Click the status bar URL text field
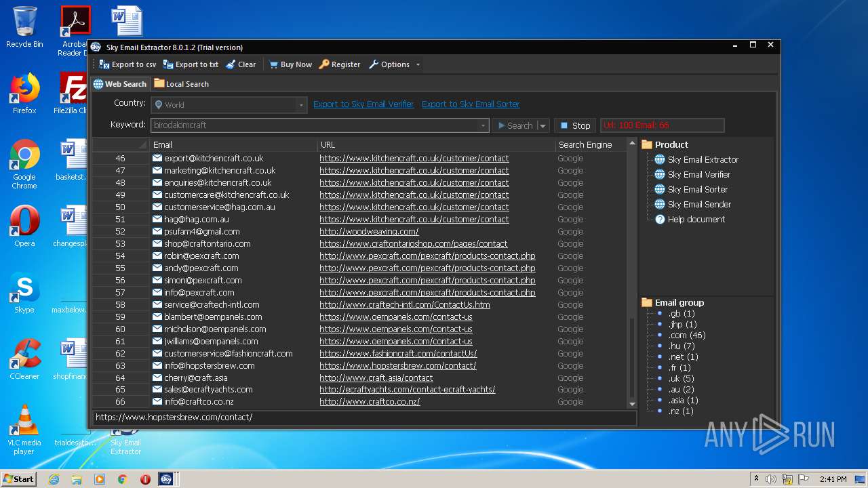The width and height of the screenshot is (868, 488). pyautogui.click(x=365, y=418)
